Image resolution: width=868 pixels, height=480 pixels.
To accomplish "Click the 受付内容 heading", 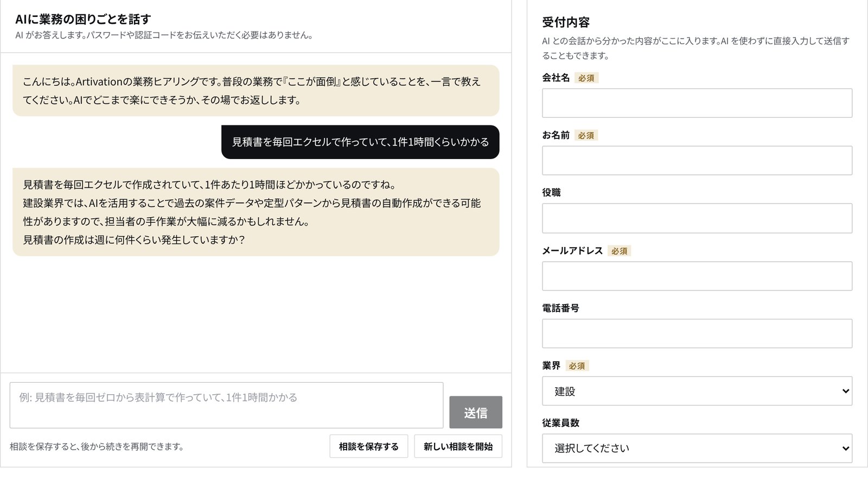I will tap(566, 22).
